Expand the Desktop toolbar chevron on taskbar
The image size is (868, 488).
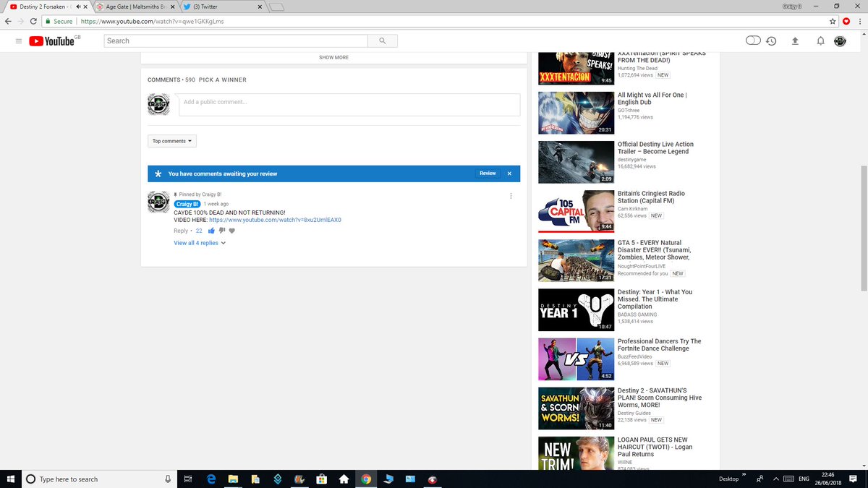(x=744, y=476)
